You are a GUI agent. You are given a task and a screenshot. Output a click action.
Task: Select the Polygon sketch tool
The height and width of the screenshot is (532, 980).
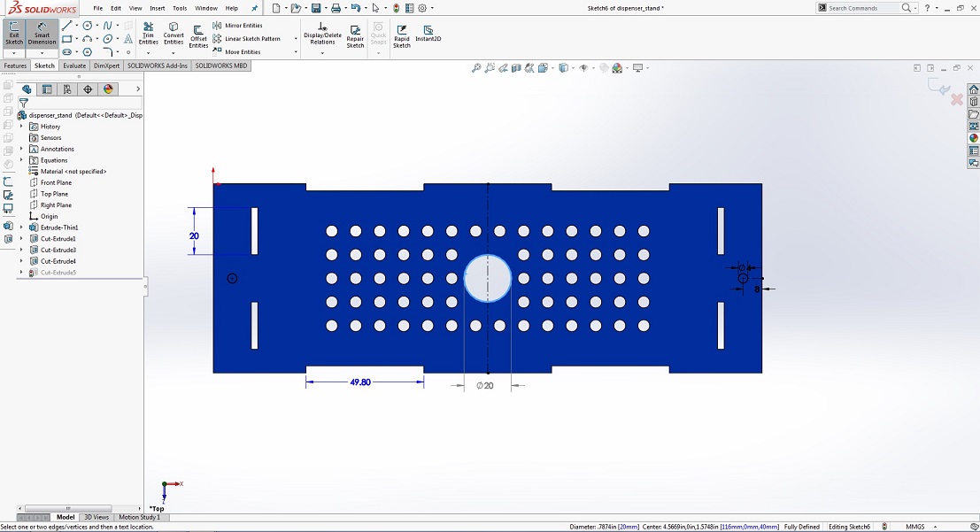88,52
